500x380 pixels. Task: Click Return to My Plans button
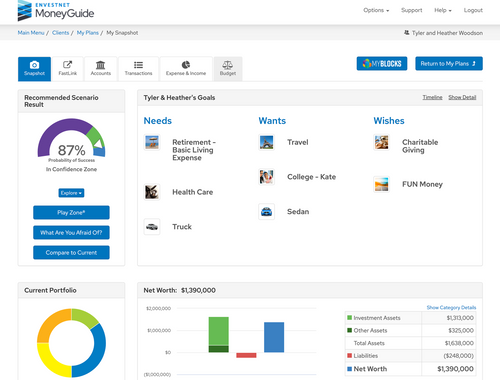(449, 63)
